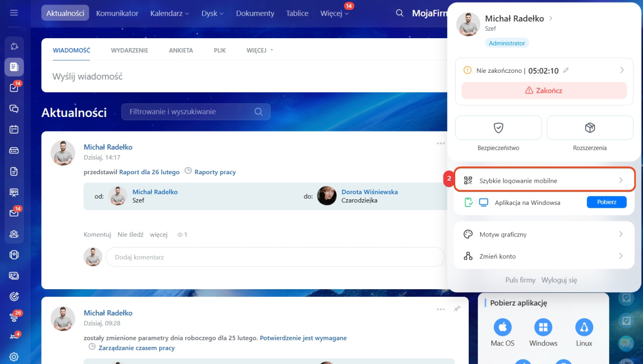Screen dimensions: 643x364
Task: Edit the 05:02:10 timer with the pencil icon
Action: pos(566,70)
